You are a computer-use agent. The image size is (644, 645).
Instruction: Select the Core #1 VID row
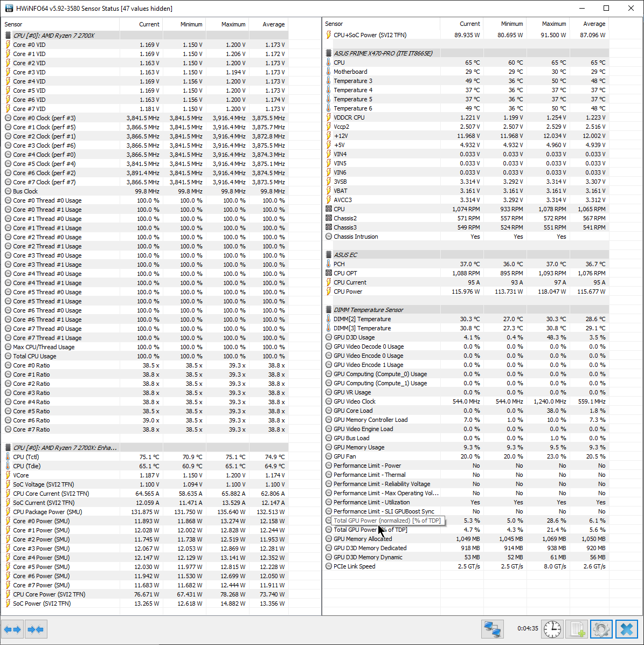click(145, 54)
